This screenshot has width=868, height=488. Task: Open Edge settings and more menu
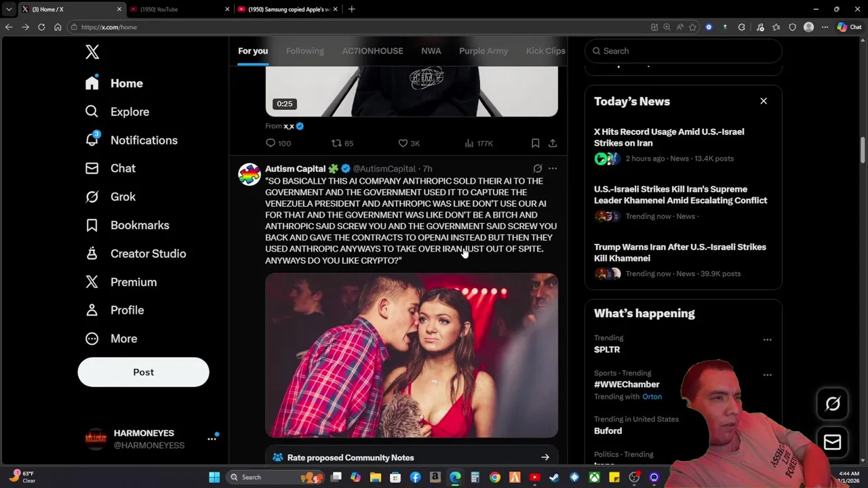825,27
